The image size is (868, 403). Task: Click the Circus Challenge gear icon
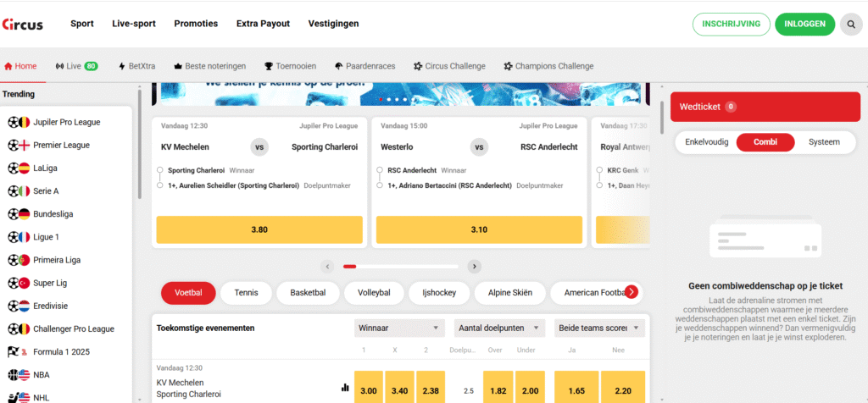click(x=418, y=66)
